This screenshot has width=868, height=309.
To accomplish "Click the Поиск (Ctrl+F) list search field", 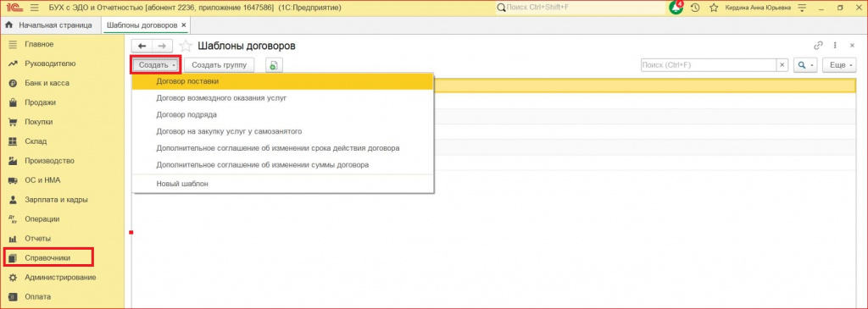I will tap(709, 65).
